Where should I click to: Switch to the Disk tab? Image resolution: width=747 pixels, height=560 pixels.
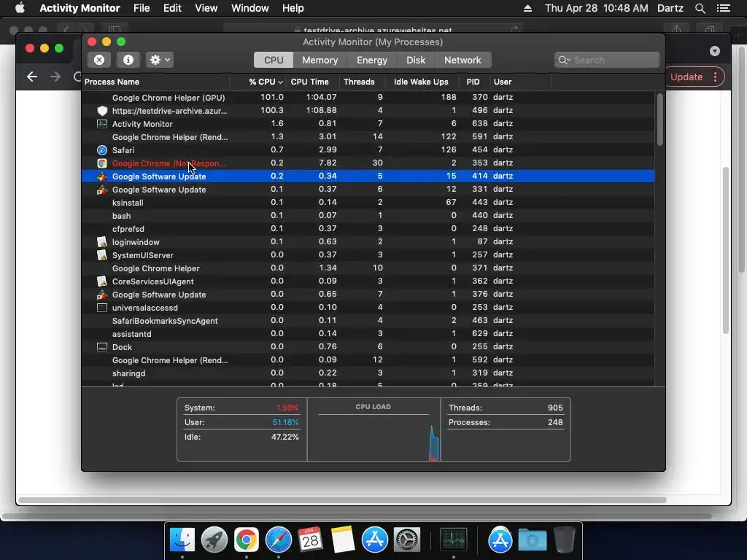coord(415,60)
